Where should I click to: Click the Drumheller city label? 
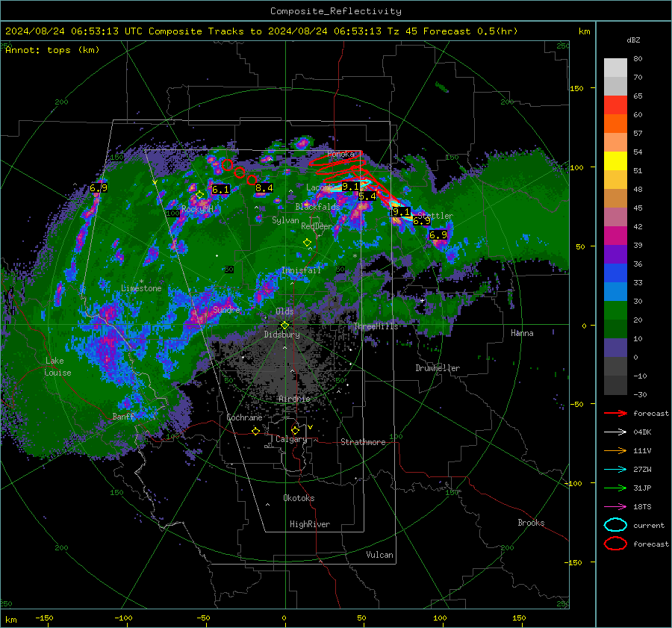click(x=438, y=368)
